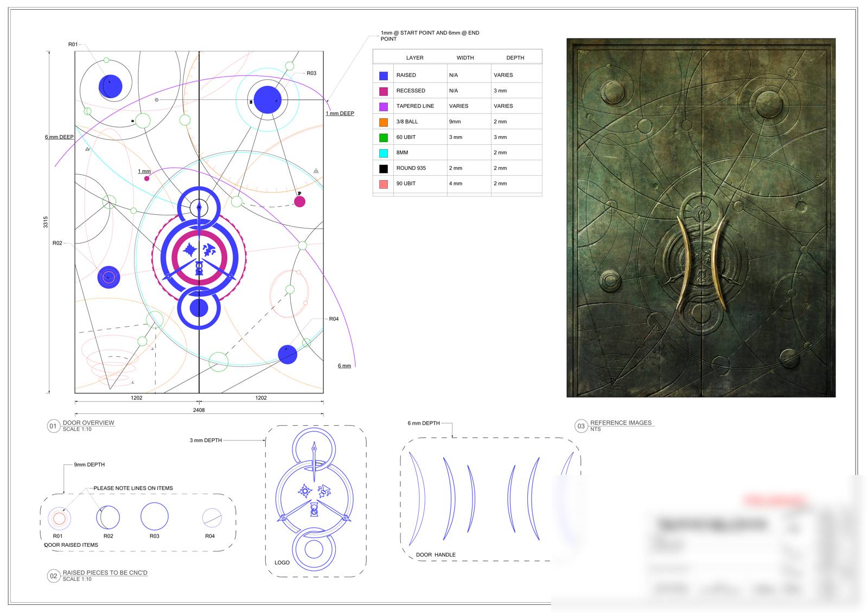Click the '3 mm DEPTH' callout
Viewport: 868px width, 613px height.
coord(206,440)
